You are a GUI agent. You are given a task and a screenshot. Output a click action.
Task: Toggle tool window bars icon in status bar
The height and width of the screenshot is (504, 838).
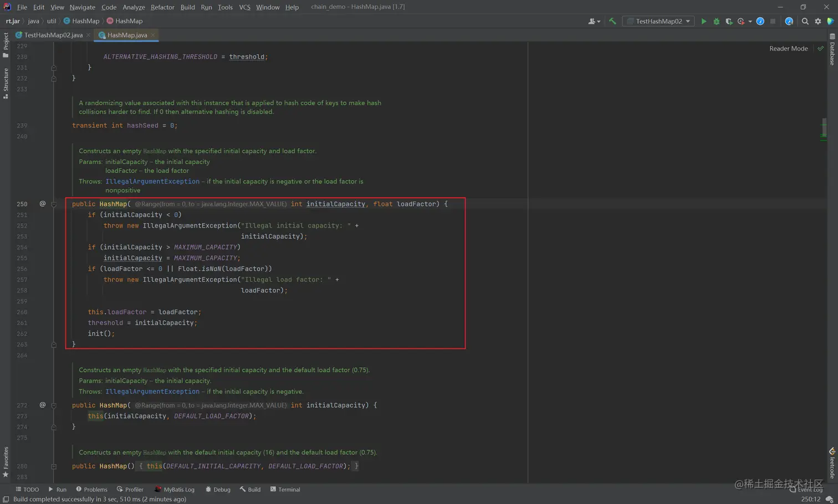[6, 499]
